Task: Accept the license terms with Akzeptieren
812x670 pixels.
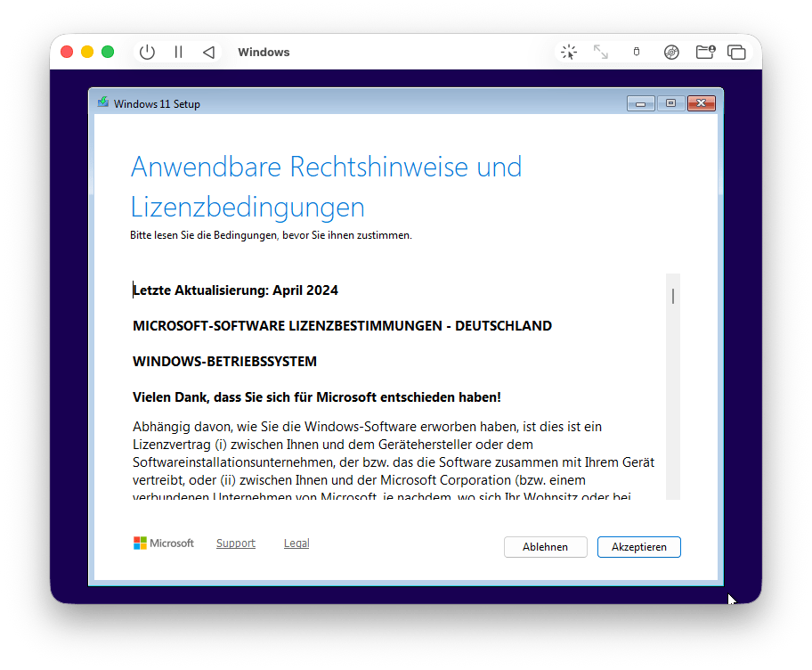Action: [638, 547]
